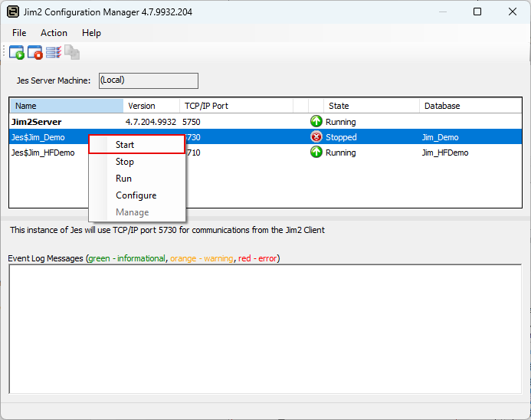The width and height of the screenshot is (531, 420).
Task: Close the Jim2 Configuration Manager window
Action: tap(513, 11)
